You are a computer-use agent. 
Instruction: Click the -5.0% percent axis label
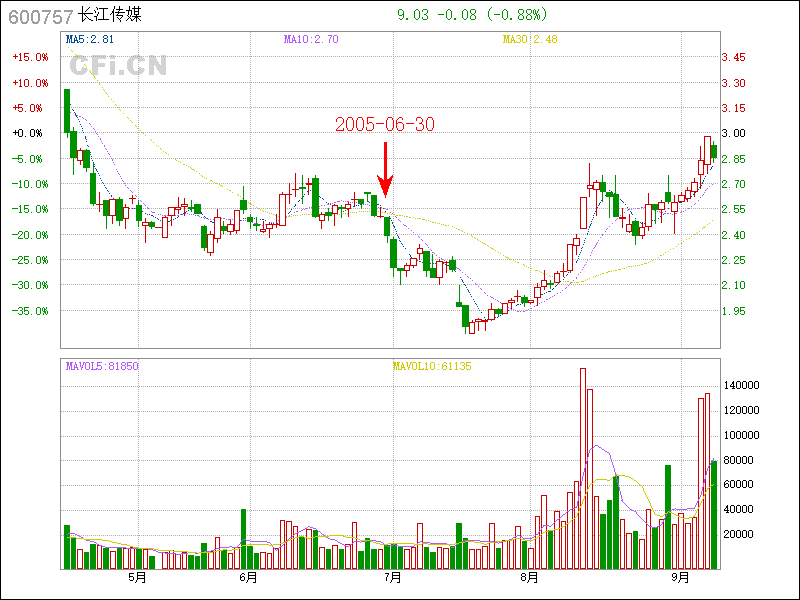click(28, 159)
